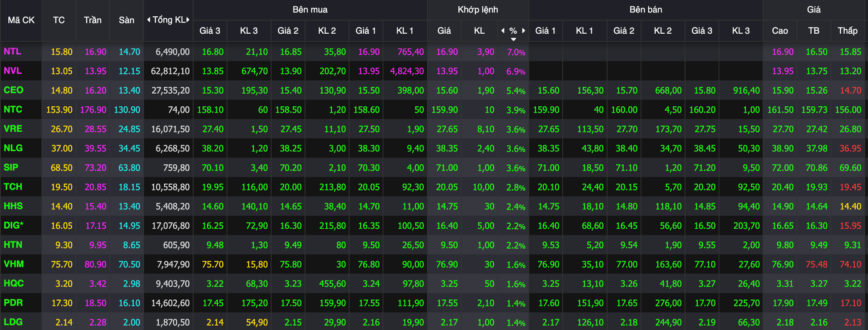This screenshot has width=868, height=330.
Task: Click NVL best bid price 13.95
Action: tap(365, 71)
